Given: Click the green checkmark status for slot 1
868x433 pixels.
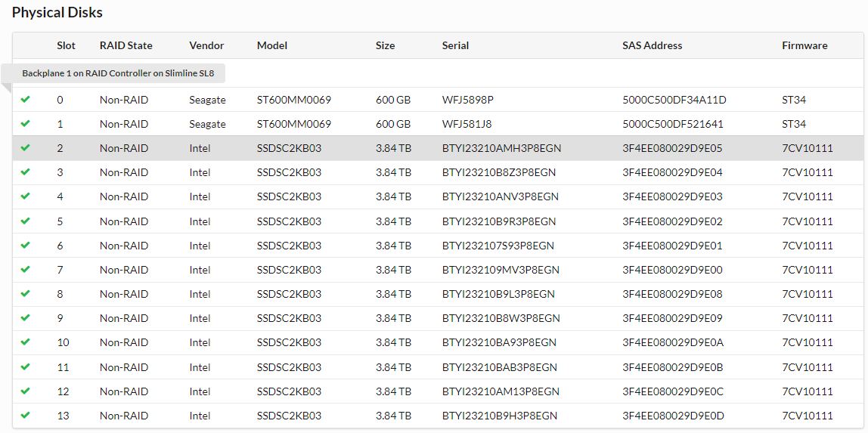Looking at the screenshot, I should [26, 123].
